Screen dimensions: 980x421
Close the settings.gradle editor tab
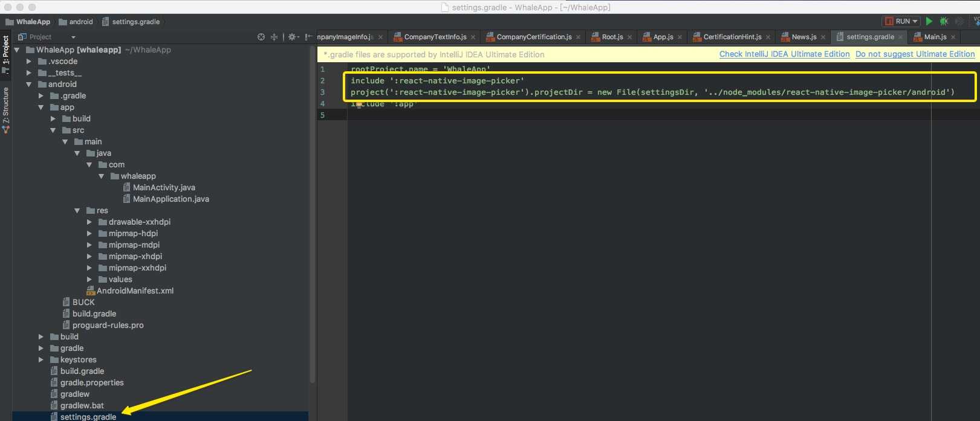(900, 37)
